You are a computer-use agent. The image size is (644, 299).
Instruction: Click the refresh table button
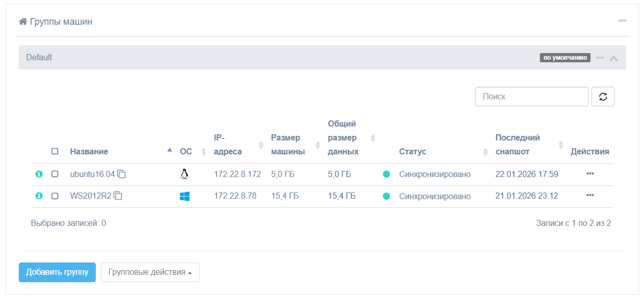pos(603,97)
